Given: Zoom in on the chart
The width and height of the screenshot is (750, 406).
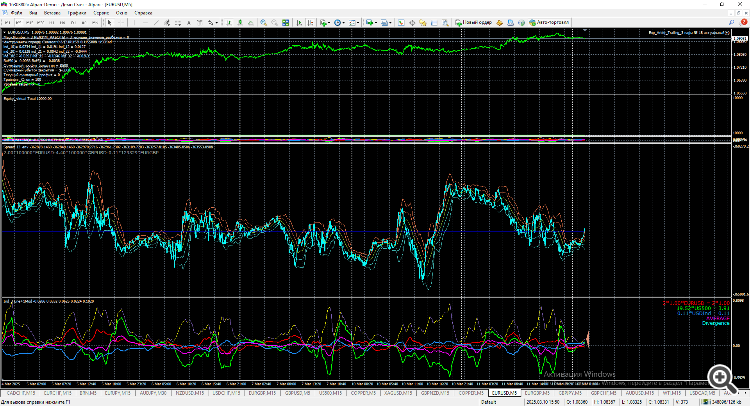Looking at the screenshot, I should tap(262, 21).
